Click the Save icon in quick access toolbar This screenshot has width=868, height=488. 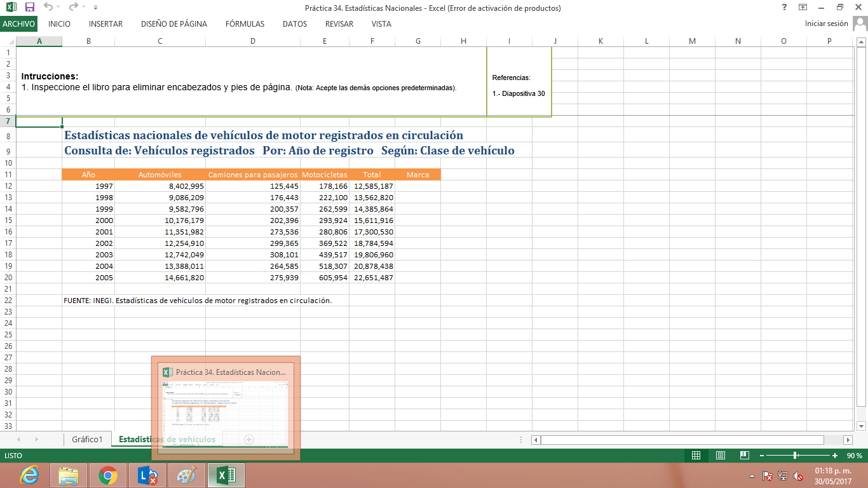point(29,8)
